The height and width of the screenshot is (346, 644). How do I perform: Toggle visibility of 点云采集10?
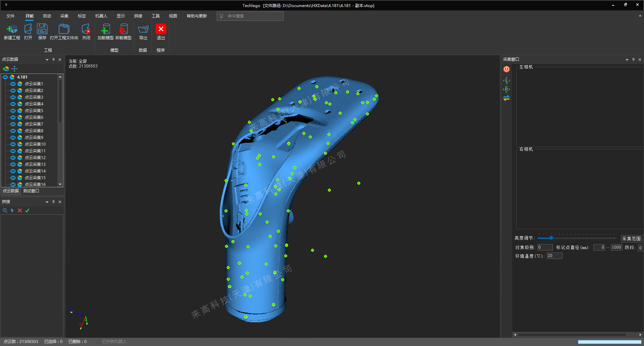13,144
